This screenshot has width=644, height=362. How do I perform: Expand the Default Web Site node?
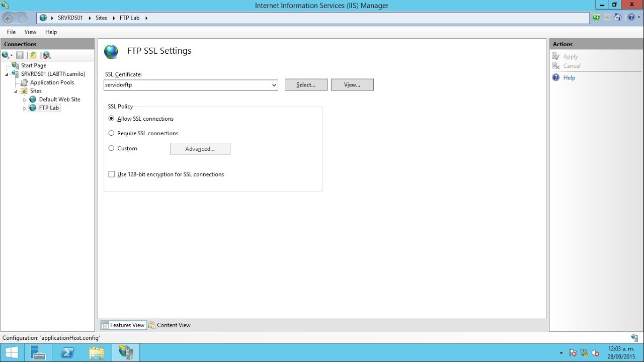pos(24,100)
